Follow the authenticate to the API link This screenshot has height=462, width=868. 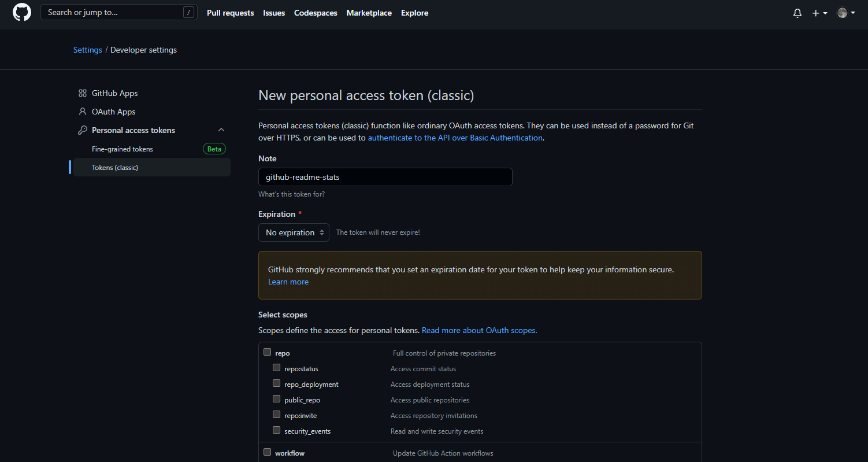pos(455,138)
